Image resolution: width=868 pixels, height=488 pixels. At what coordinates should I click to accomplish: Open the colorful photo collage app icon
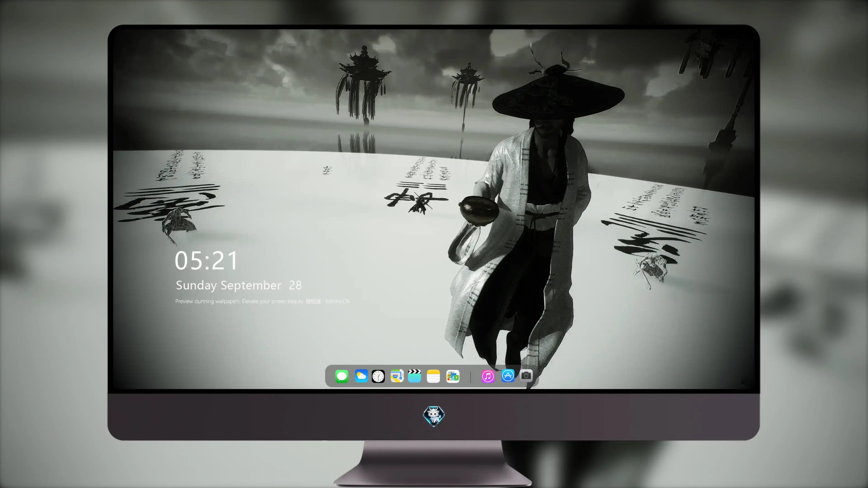pos(453,376)
